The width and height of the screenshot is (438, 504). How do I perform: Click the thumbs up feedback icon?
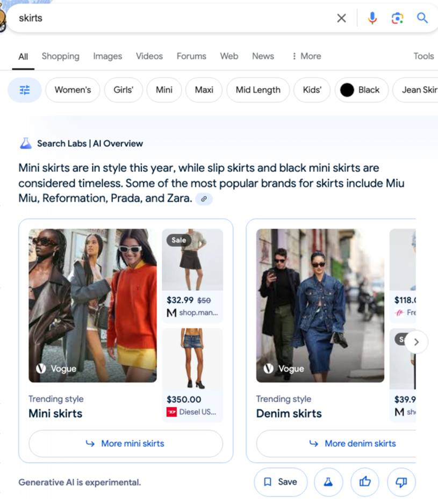365,482
